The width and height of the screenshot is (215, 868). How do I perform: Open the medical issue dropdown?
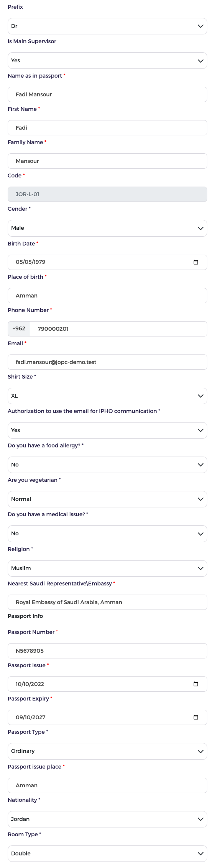tap(107, 533)
